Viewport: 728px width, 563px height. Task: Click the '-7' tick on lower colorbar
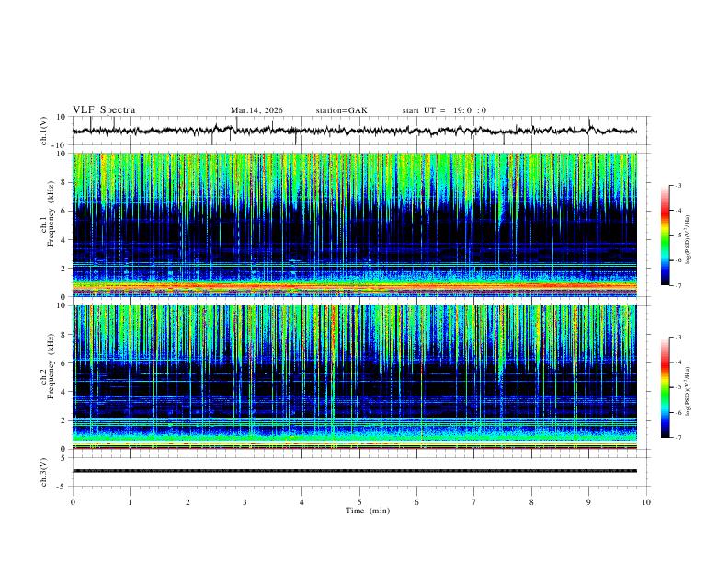pyautogui.click(x=677, y=438)
